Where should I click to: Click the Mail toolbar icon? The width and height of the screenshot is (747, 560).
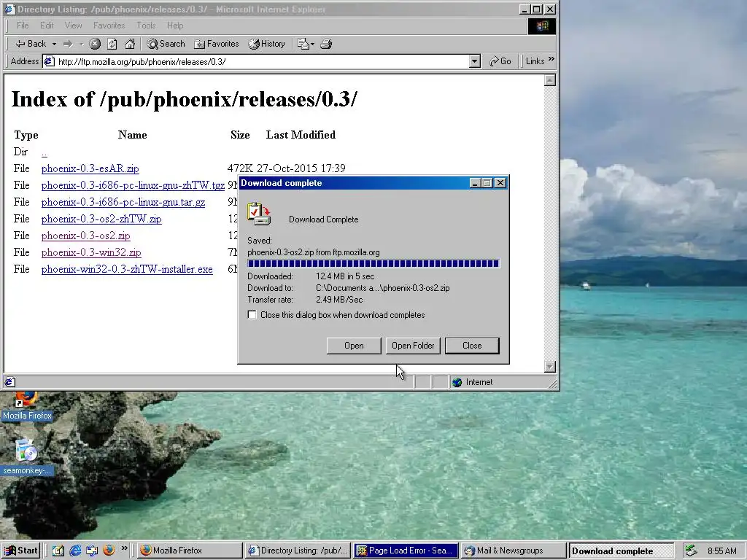click(x=303, y=44)
